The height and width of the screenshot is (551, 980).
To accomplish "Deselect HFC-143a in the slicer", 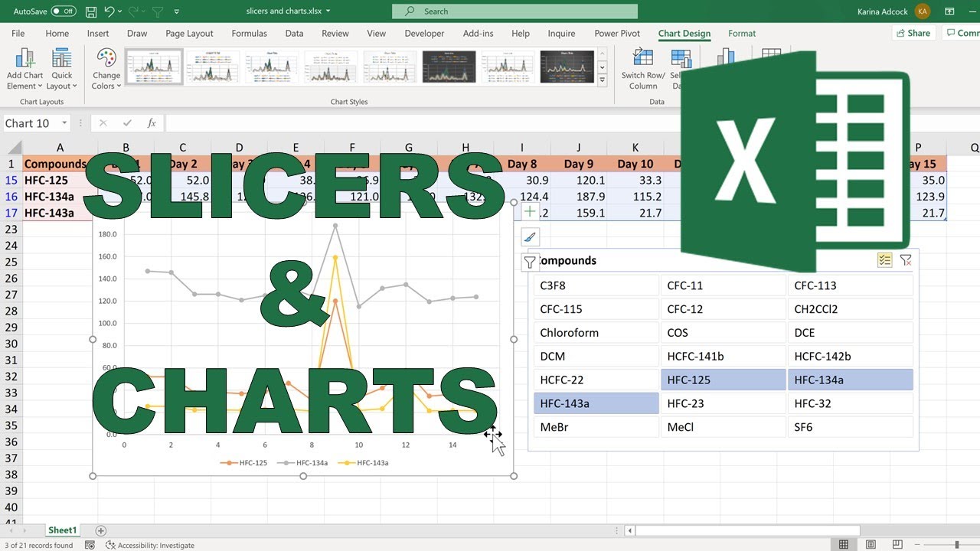I will tap(596, 403).
